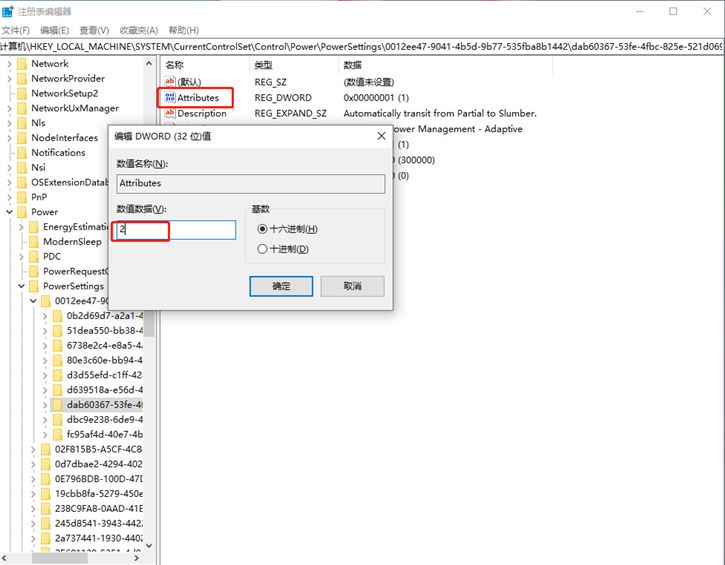
Task: Collapse the Power tree node
Action: tap(8, 212)
